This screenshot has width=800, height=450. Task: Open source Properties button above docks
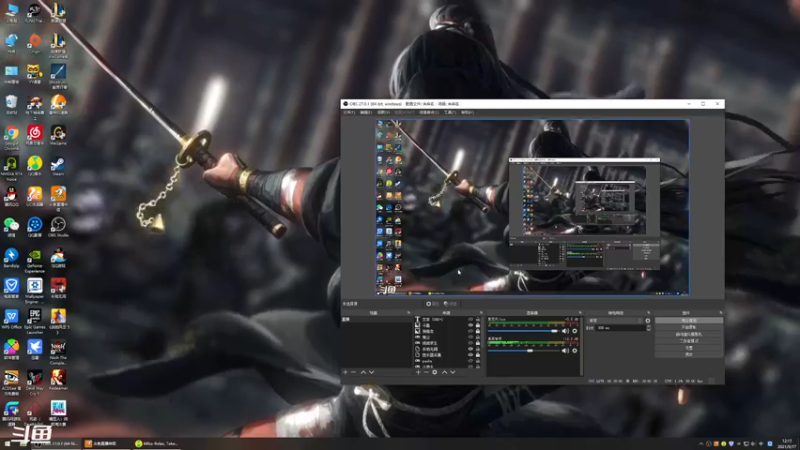pyautogui.click(x=433, y=304)
